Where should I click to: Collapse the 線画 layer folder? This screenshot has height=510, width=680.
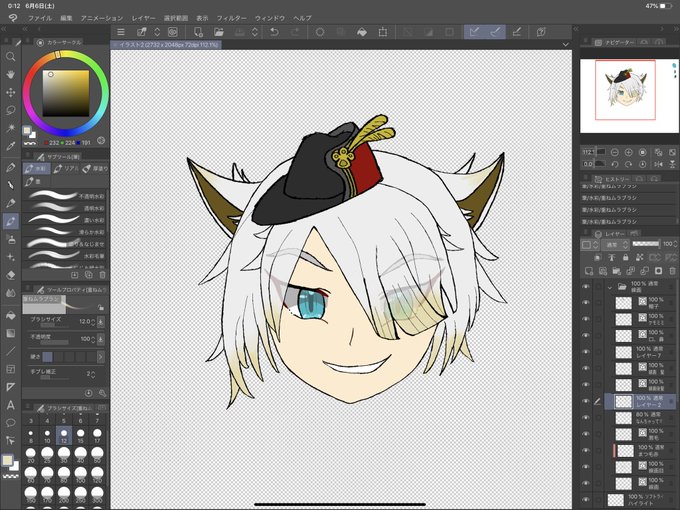610,287
